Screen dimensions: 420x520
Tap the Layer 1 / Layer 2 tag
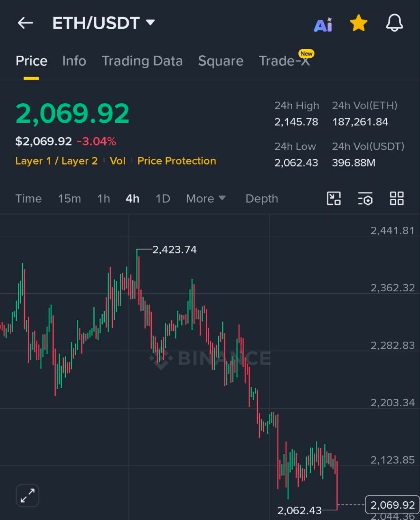point(56,161)
